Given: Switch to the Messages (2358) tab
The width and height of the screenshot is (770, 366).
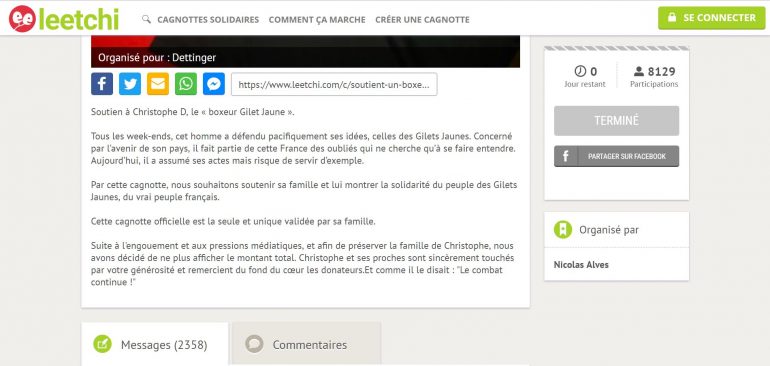Looking at the screenshot, I should [155, 344].
